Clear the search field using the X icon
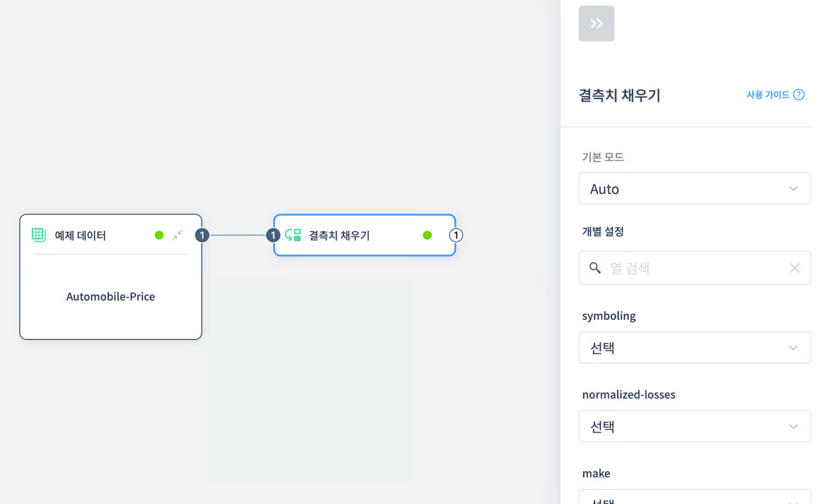The height and width of the screenshot is (504, 821). point(795,267)
